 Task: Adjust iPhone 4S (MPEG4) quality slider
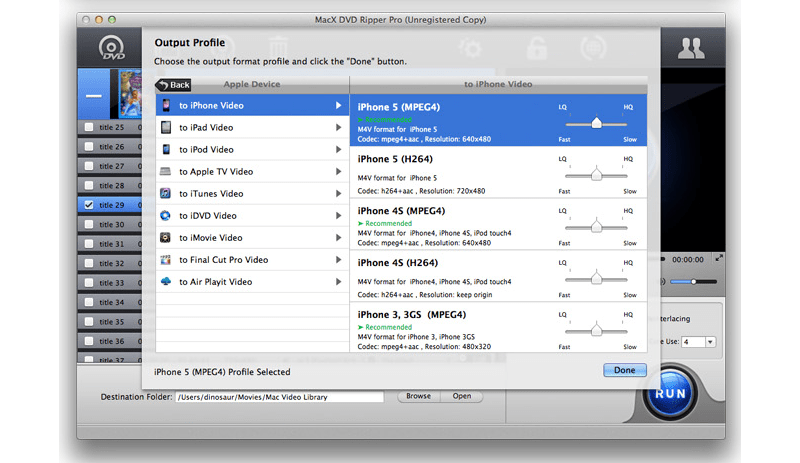596,227
